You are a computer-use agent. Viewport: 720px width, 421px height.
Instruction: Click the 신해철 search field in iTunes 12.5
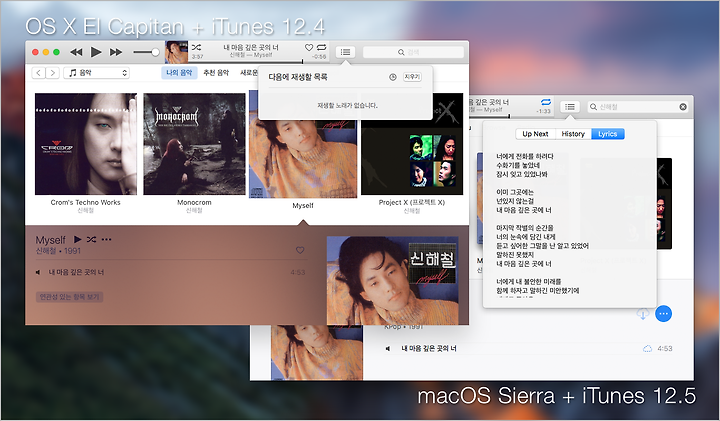point(638,107)
